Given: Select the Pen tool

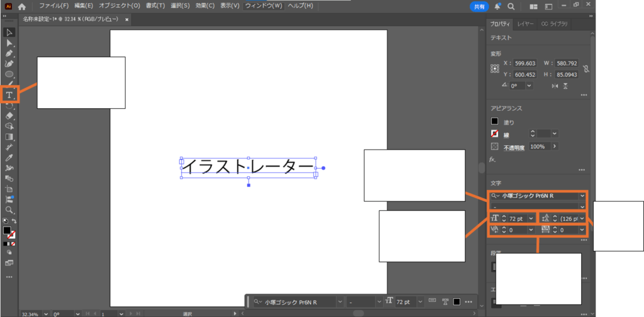Looking at the screenshot, I should (9, 53).
